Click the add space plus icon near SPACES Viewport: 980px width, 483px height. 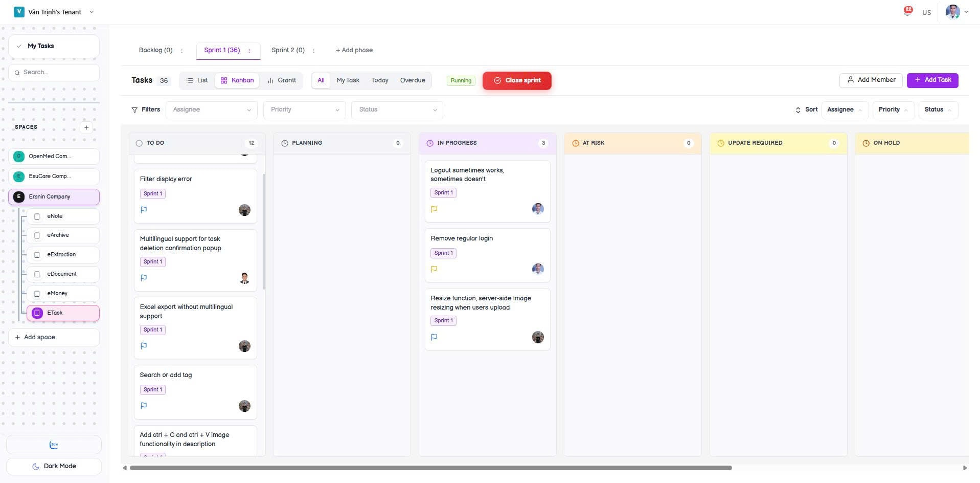[86, 127]
